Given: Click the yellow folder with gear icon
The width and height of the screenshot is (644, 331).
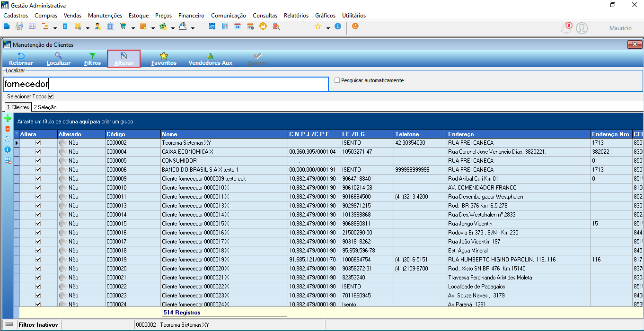Looking at the screenshot, I should point(78,26).
